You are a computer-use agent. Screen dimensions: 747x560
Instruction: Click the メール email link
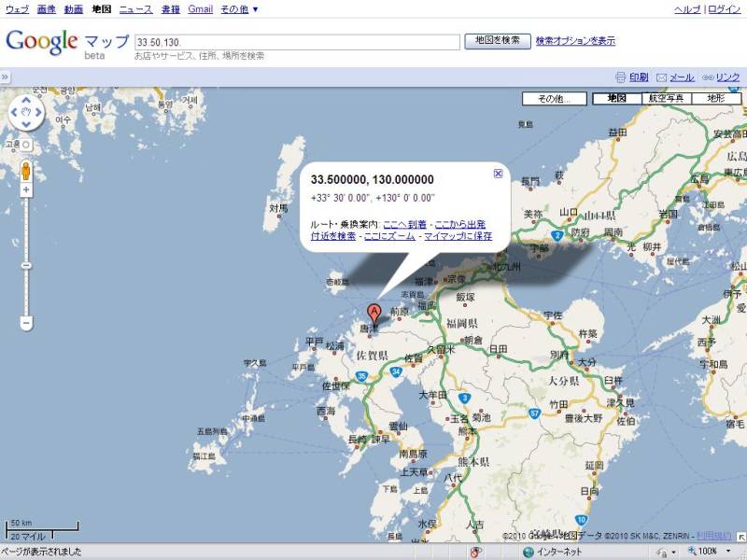[682, 77]
